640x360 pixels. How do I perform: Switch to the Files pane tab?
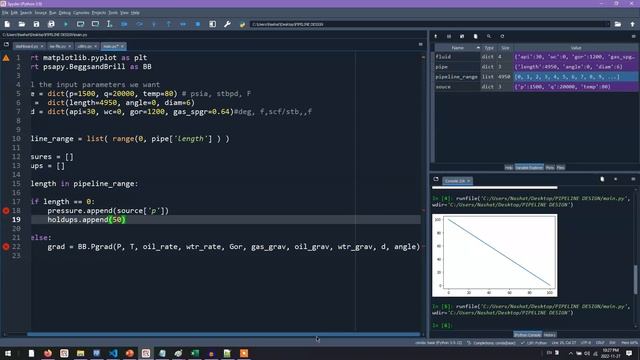click(x=560, y=167)
